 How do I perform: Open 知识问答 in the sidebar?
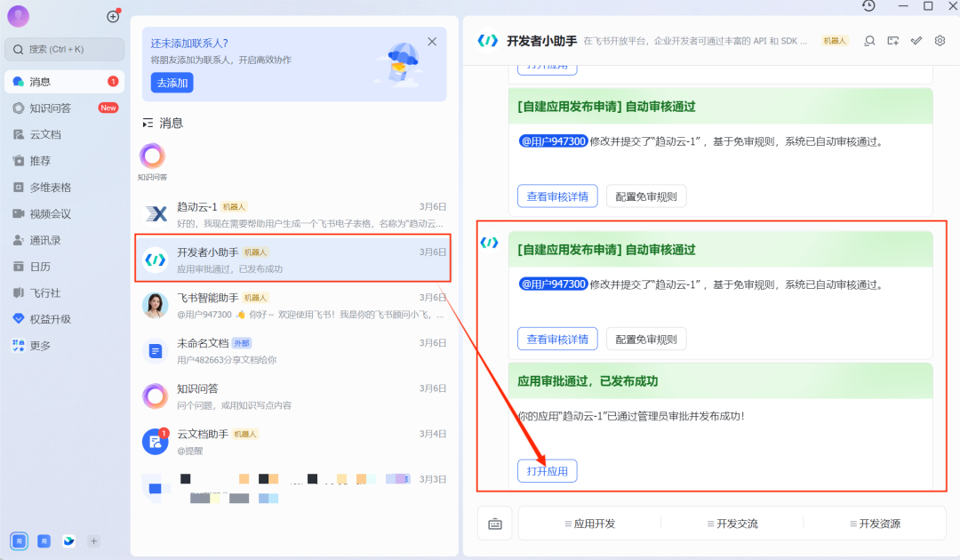click(x=64, y=108)
